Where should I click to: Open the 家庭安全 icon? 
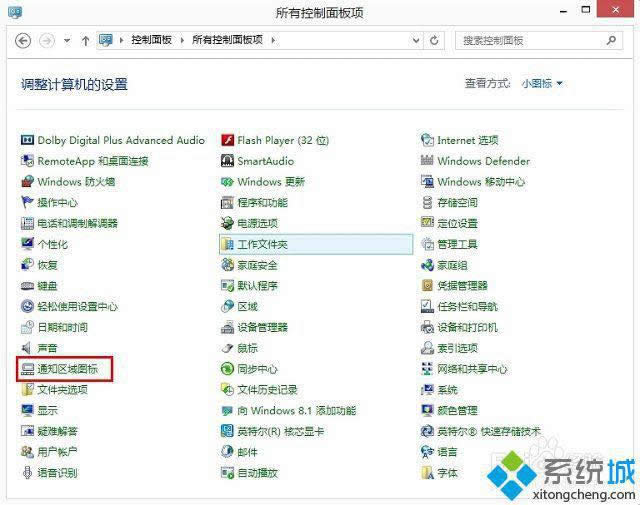(x=227, y=265)
